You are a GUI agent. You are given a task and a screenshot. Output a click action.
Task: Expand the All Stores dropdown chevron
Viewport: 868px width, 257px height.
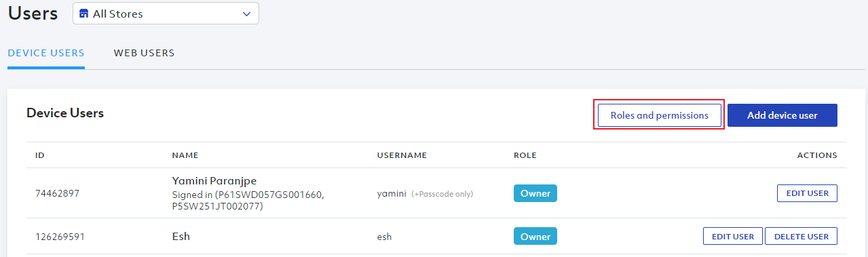246,14
